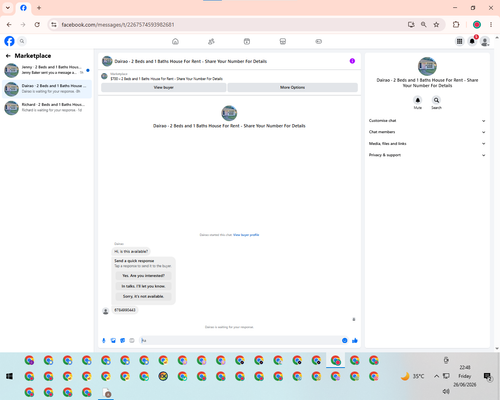Viewport: 500px width, 400px height.
Task: Show hidden system tray icons chevron
Action: [436, 376]
